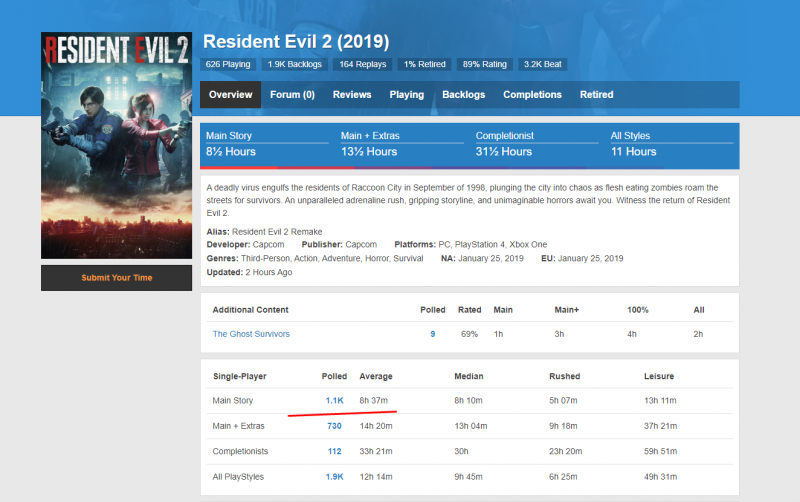The height and width of the screenshot is (502, 800).
Task: Click the 626 Playing stat badge
Action: (229, 64)
